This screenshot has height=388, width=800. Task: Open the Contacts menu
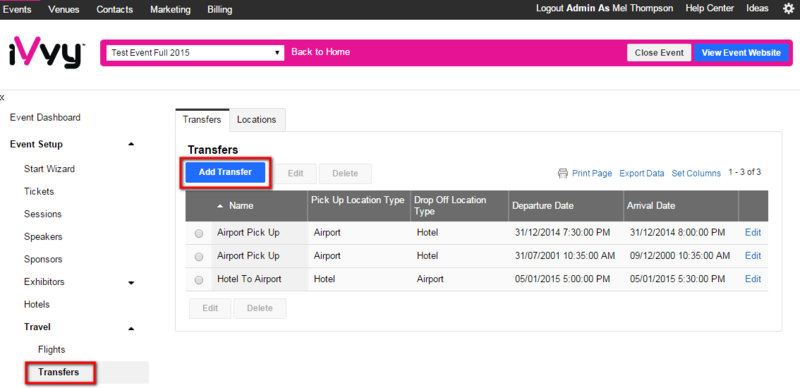(x=115, y=9)
